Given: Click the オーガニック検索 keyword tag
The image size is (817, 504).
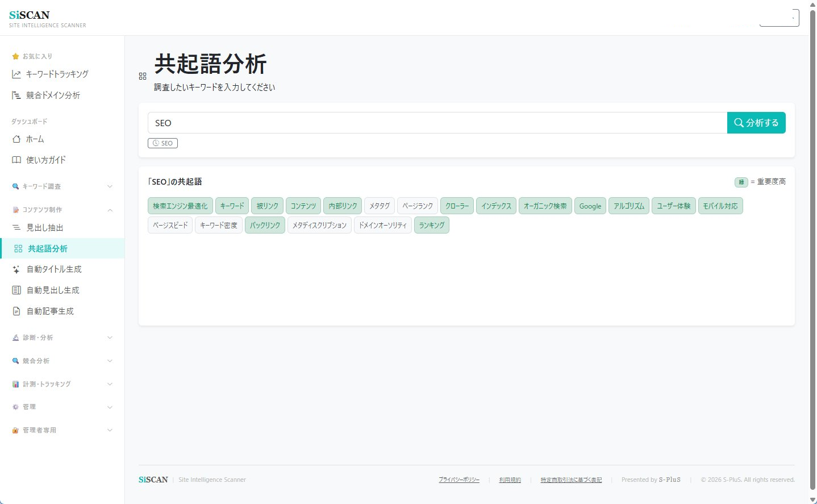Looking at the screenshot, I should tap(545, 206).
